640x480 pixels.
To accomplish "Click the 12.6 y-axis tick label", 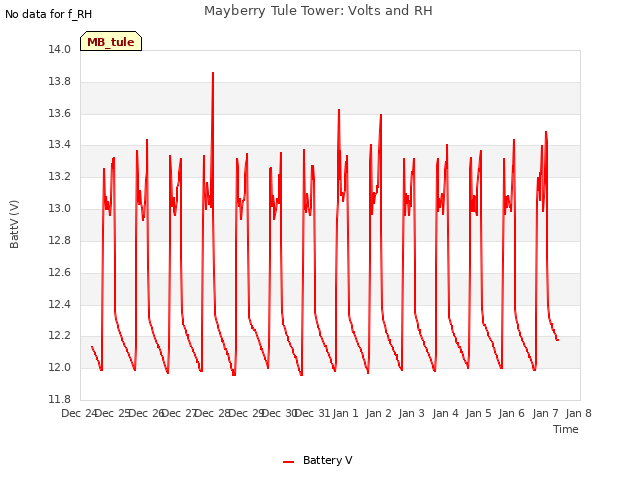I will (x=59, y=272).
